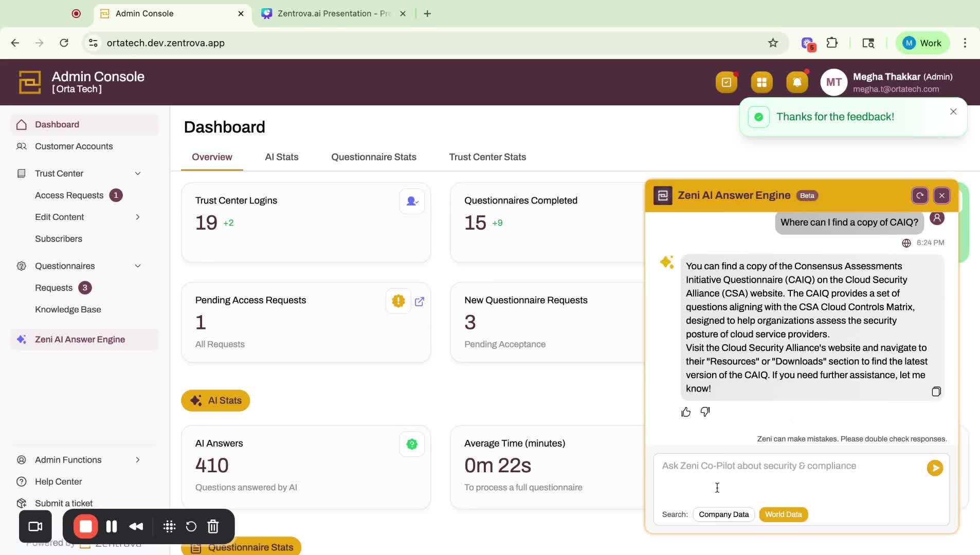Image resolution: width=980 pixels, height=555 pixels.
Task: Collapse the Trust Center sidebar section
Action: [x=137, y=174]
